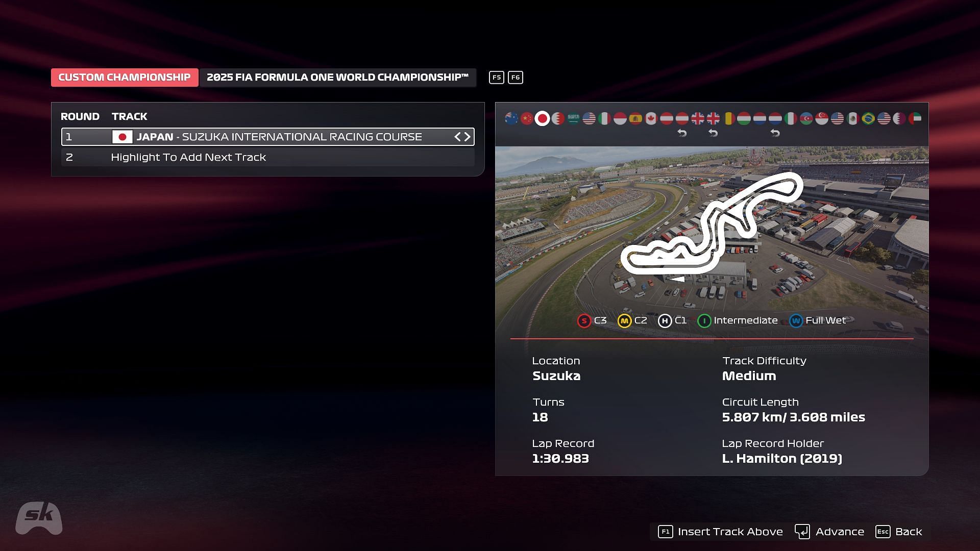The image size is (980, 551).
Task: Select the Belgium flag icon
Action: 728,118
